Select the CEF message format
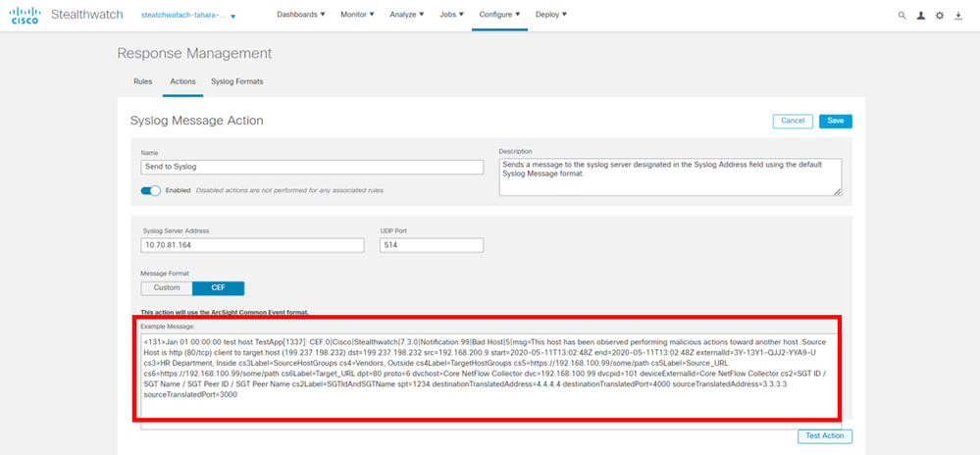The height and width of the screenshot is (455, 980). coord(218,288)
